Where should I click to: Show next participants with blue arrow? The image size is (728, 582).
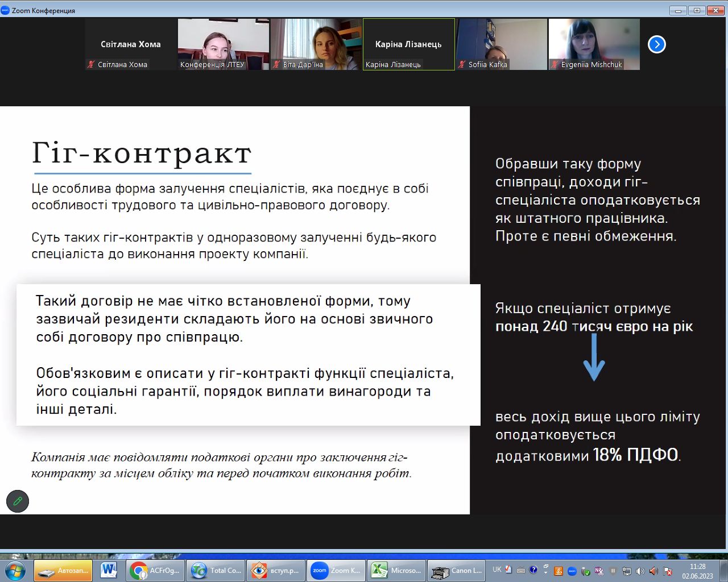click(x=656, y=44)
